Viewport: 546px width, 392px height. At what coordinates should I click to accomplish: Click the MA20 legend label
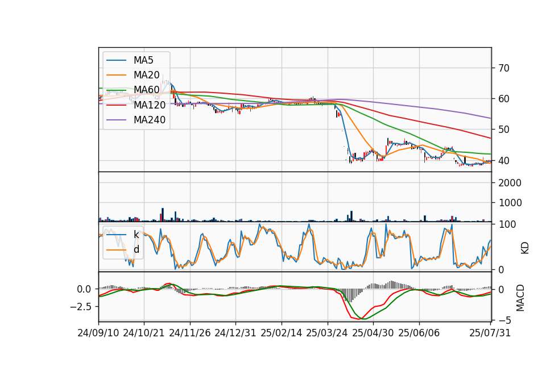[147, 75]
